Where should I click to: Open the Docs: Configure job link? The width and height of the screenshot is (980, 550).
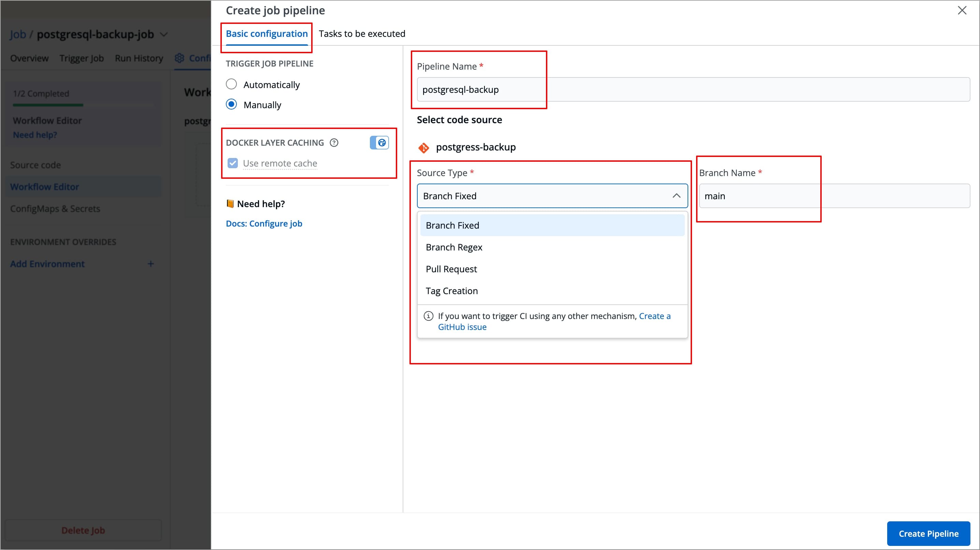(264, 223)
